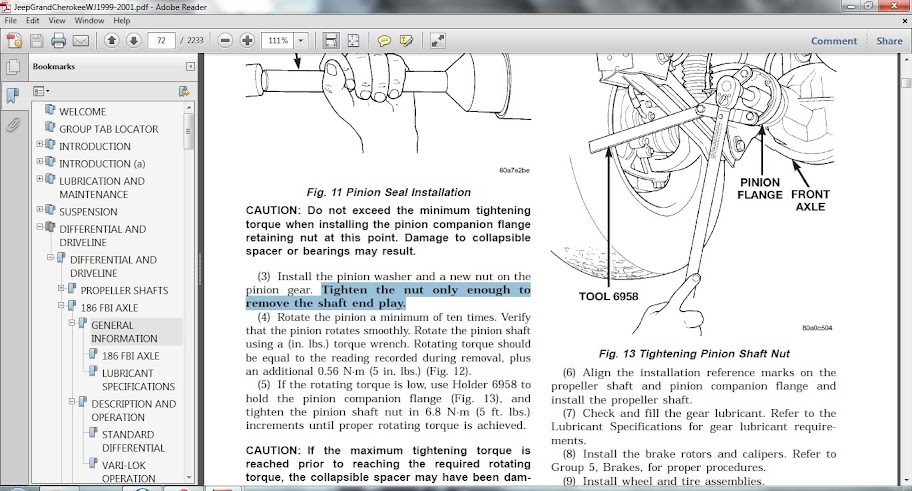Expand the INTRODUCTION (a) bookmark

40,161
